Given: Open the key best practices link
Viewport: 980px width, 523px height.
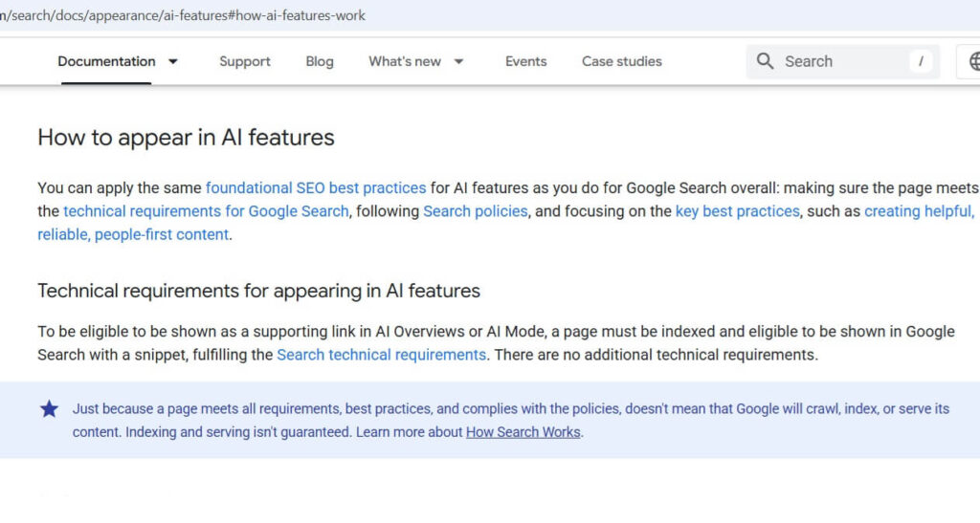Looking at the screenshot, I should (737, 211).
